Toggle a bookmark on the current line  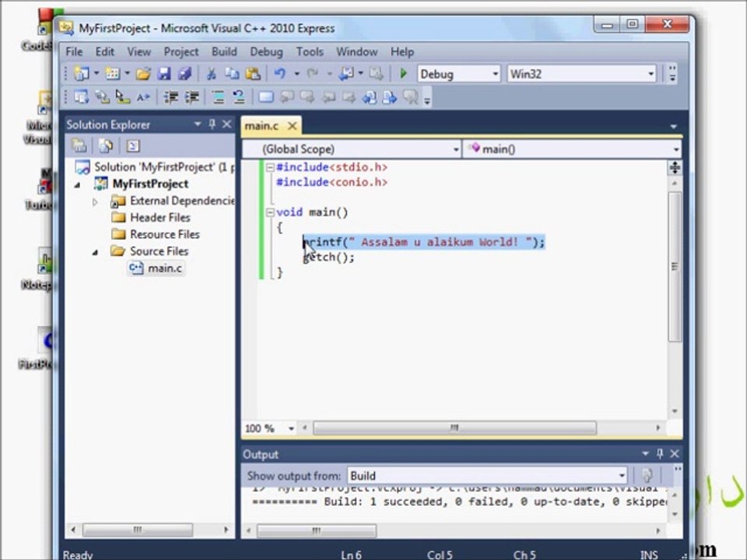tap(266, 97)
